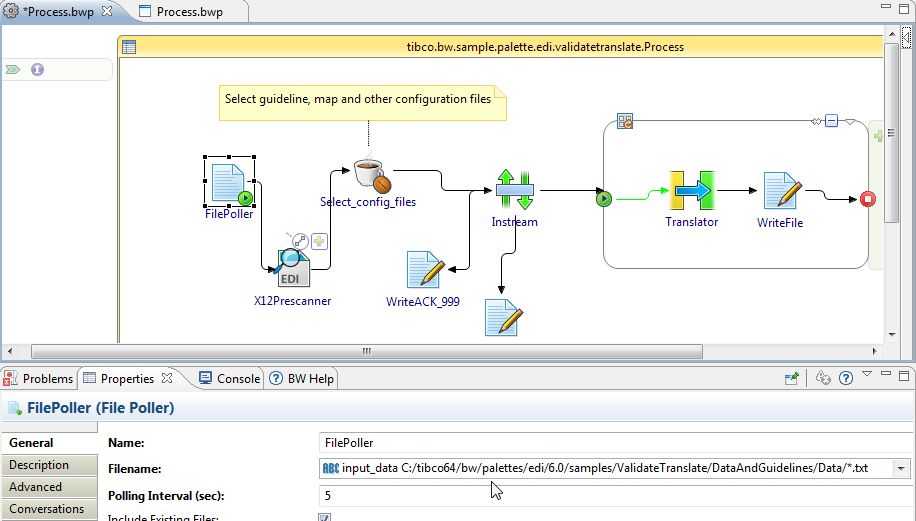Close the *Process.bwp editor tab
The height and width of the screenshot is (521, 916).
click(x=107, y=11)
